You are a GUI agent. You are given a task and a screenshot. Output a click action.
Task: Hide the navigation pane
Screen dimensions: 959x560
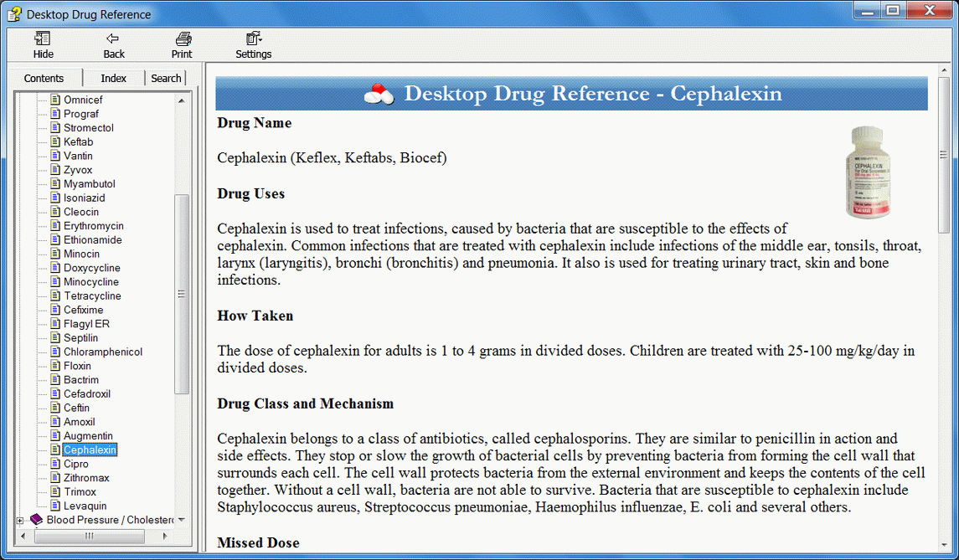[42, 45]
